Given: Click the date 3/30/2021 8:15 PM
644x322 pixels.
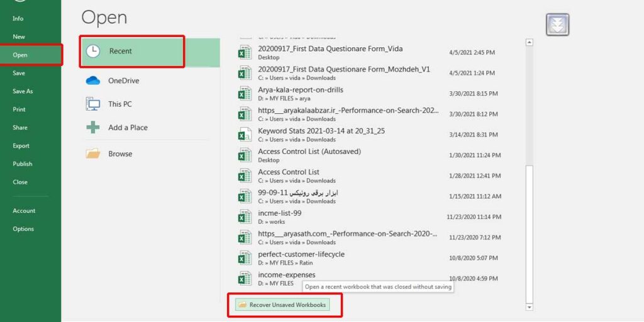Looking at the screenshot, I should coord(474,94).
